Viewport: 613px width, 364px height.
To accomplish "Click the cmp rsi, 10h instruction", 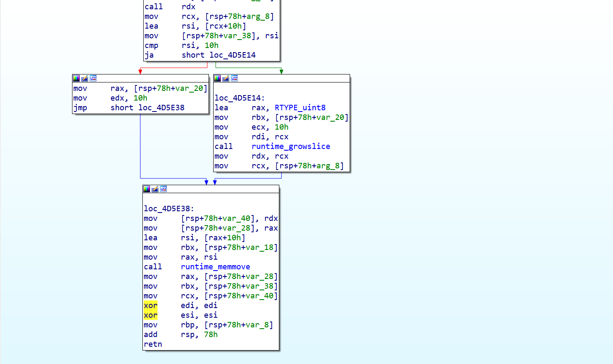I will [182, 45].
